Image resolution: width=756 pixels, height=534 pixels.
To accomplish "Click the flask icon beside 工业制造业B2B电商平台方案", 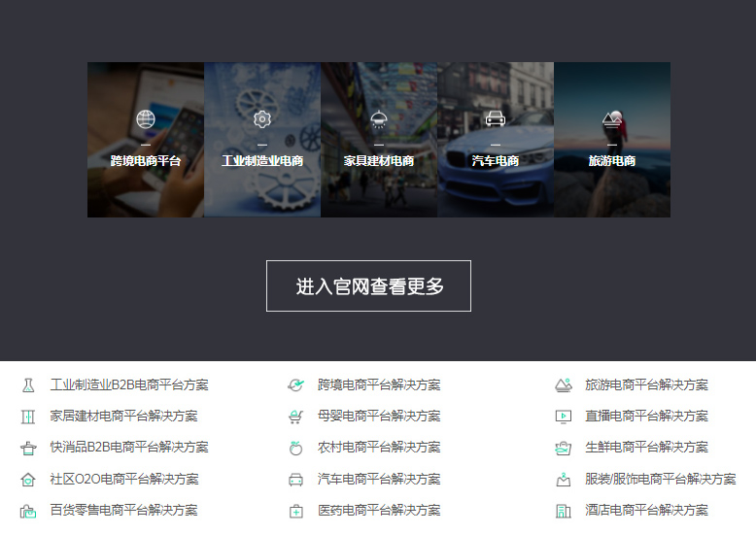I will pos(28,385).
